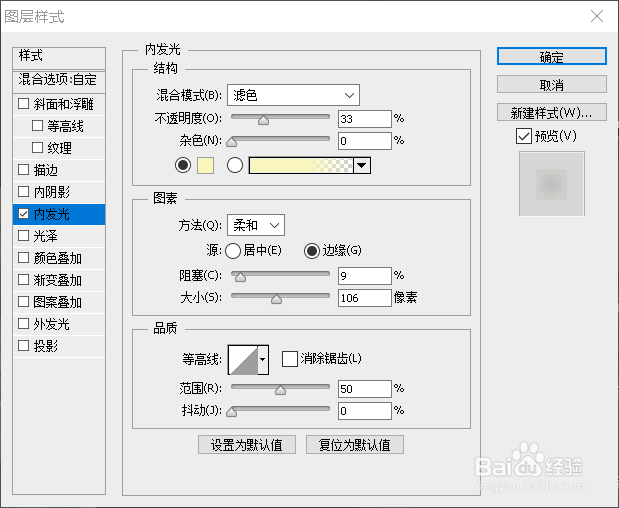Close the 图层样式 dialog
Viewport: 619px width, 508px height.
click(596, 16)
